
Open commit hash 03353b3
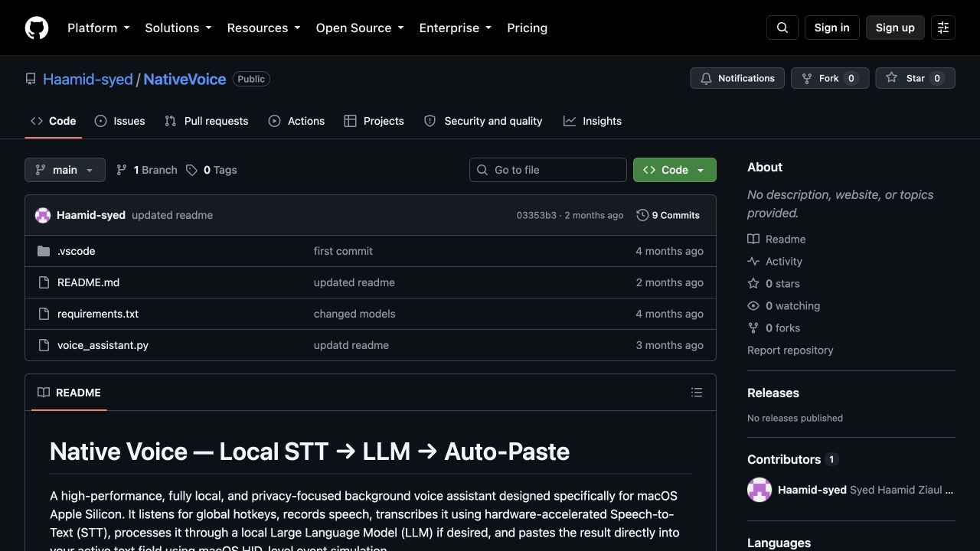pos(536,215)
